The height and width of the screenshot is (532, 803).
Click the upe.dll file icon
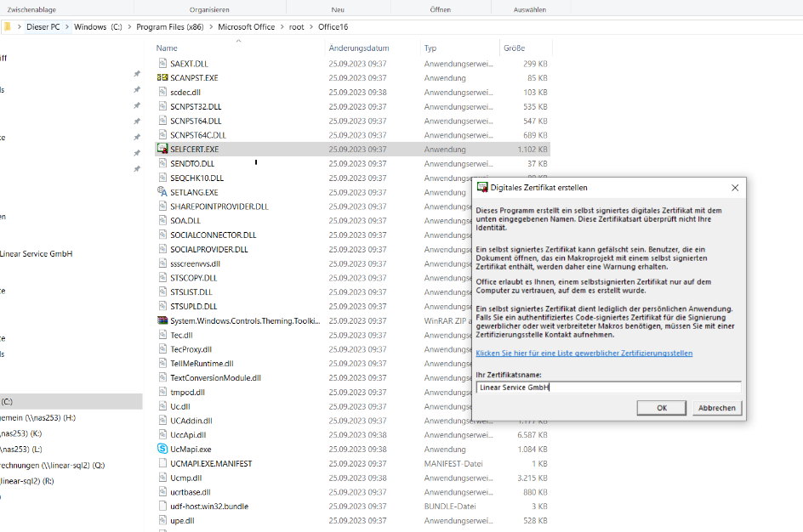[x=162, y=520]
